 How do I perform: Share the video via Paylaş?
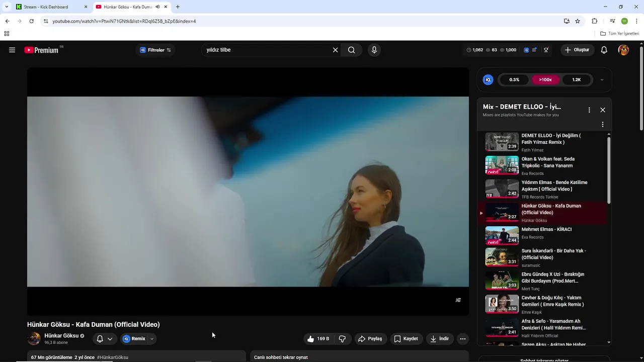(x=370, y=339)
